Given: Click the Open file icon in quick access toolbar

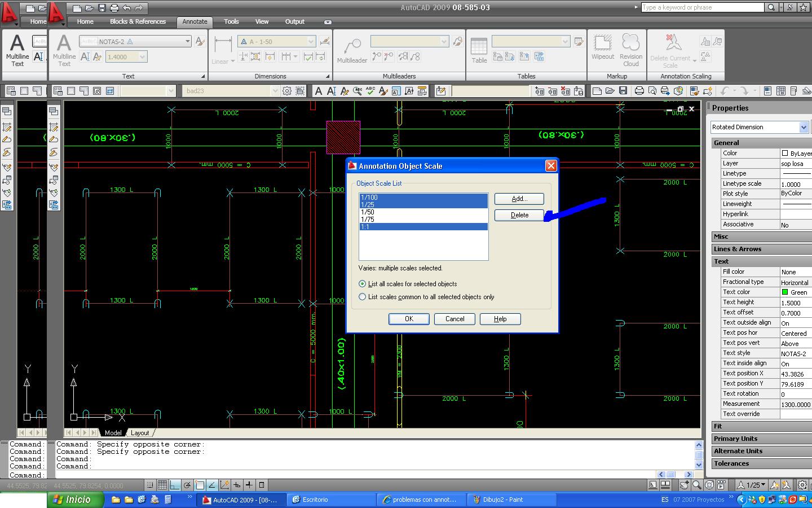Looking at the screenshot, I should (90, 8).
